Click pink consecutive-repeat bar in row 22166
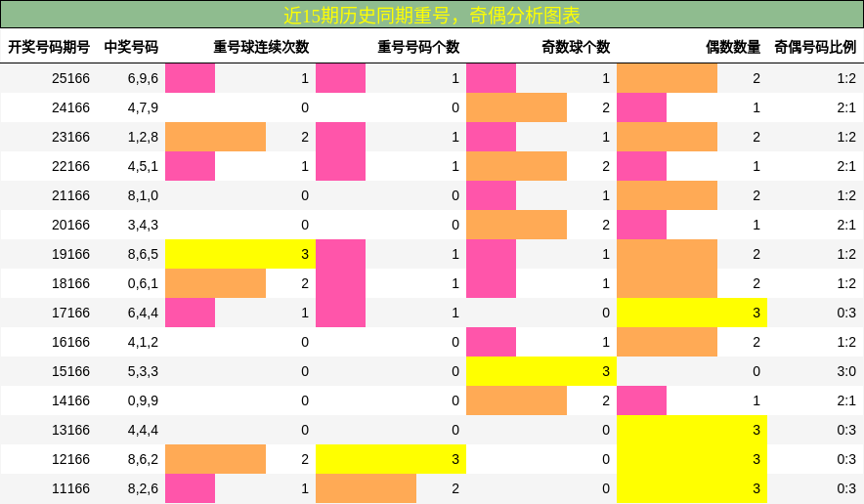This screenshot has width=864, height=504. (191, 166)
